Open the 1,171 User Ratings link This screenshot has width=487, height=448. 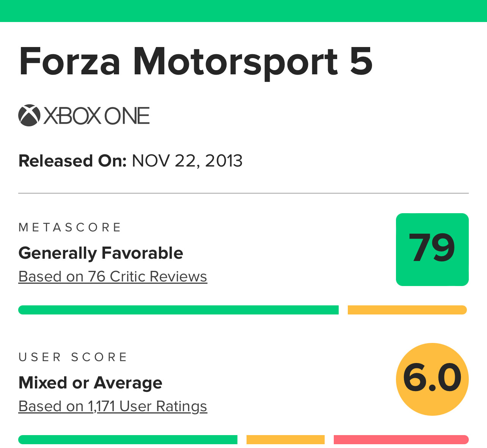tap(113, 406)
